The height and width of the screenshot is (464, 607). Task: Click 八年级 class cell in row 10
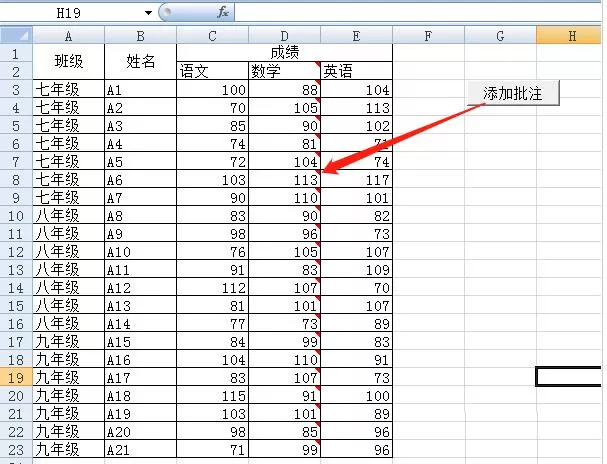tap(69, 215)
